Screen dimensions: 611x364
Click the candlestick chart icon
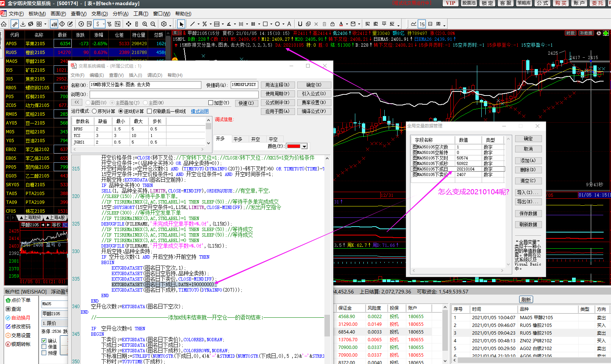54,24
